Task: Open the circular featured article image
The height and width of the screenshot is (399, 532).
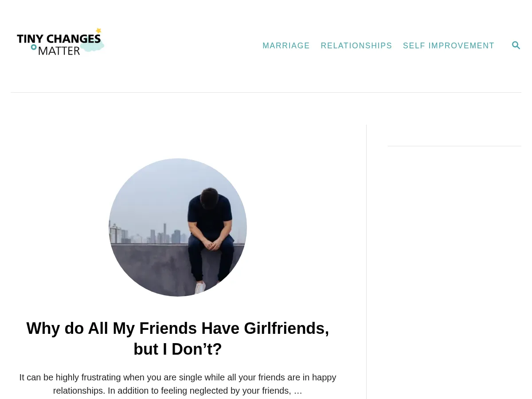Action: [x=178, y=227]
